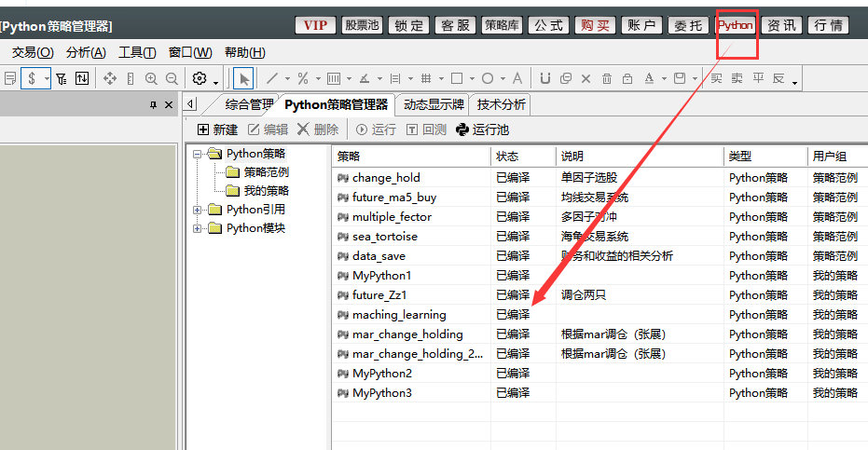868x450 pixels.
Task: Toggle the magnet snap icon
Action: click(x=545, y=78)
